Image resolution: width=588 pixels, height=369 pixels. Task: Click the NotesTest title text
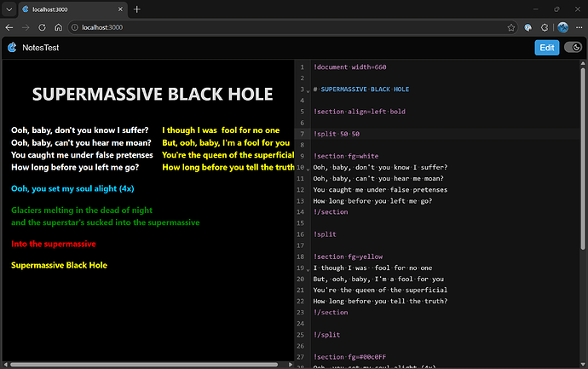coord(41,48)
